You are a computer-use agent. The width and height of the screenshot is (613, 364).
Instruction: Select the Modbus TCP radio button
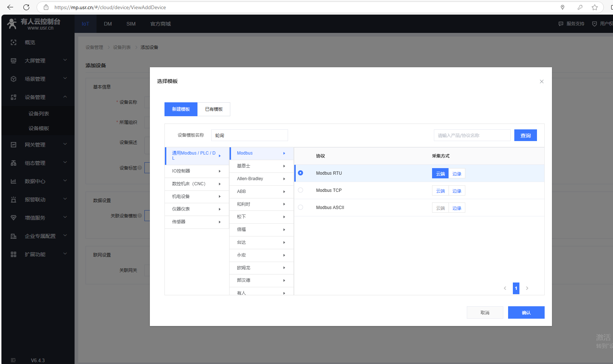300,190
